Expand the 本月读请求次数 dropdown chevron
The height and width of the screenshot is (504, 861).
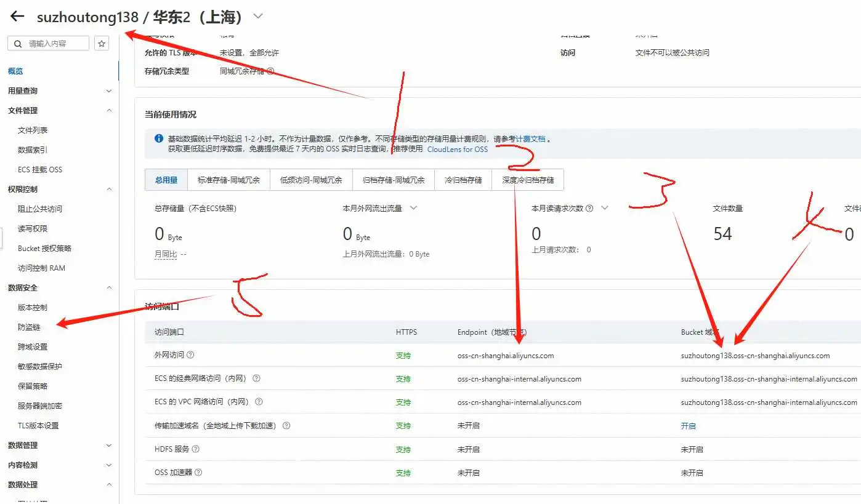click(605, 208)
